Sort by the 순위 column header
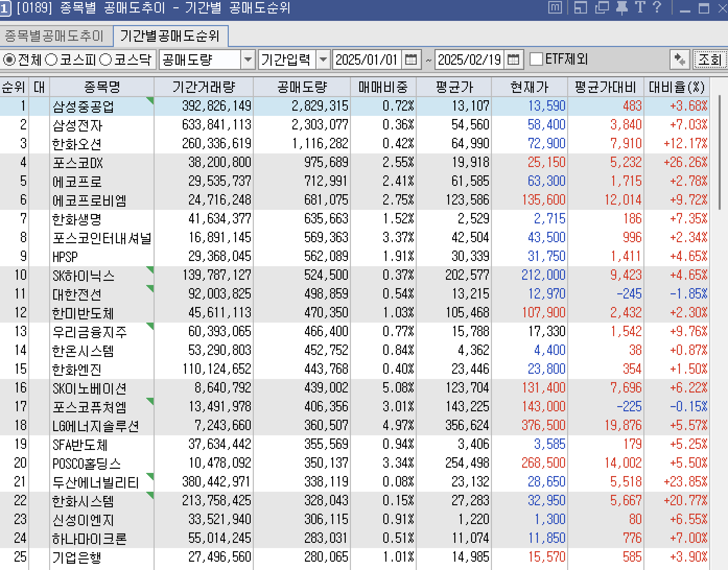The height and width of the screenshot is (570, 728). click(x=14, y=87)
